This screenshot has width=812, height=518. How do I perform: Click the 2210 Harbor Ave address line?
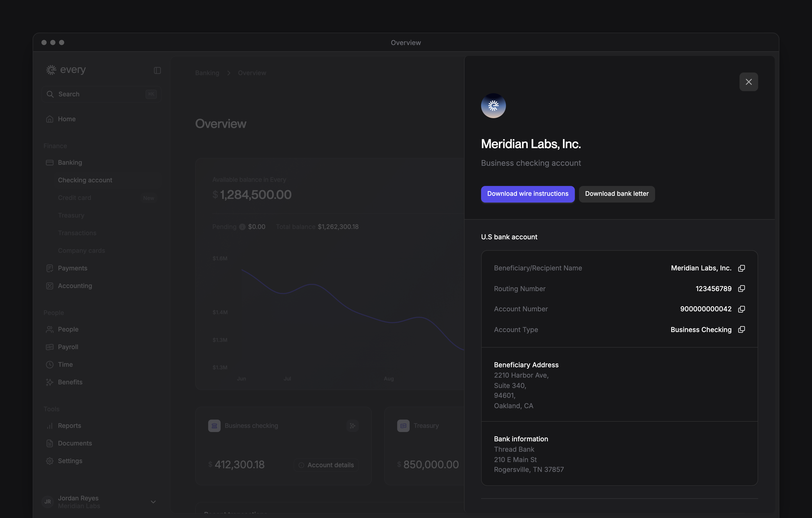coord(521,375)
